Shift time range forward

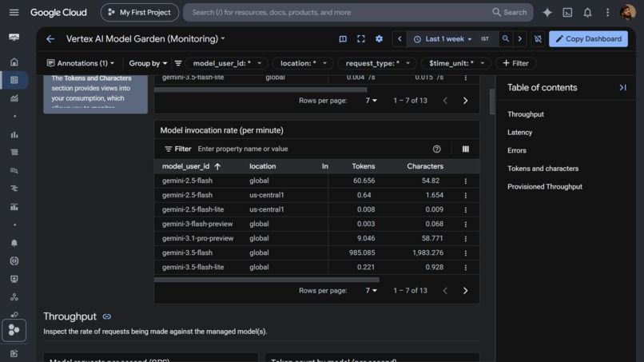(x=519, y=39)
